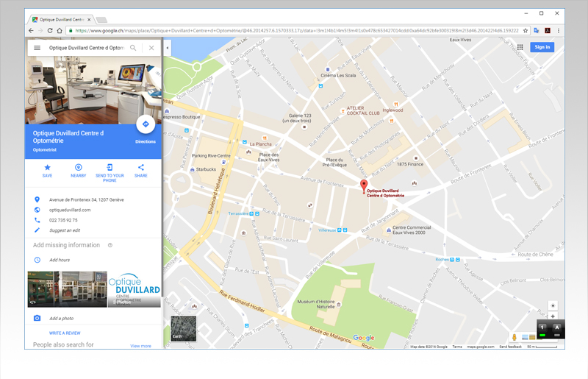This screenshot has height=379, width=588.
Task: Click the Add a photo camera icon
Action: [x=37, y=318]
